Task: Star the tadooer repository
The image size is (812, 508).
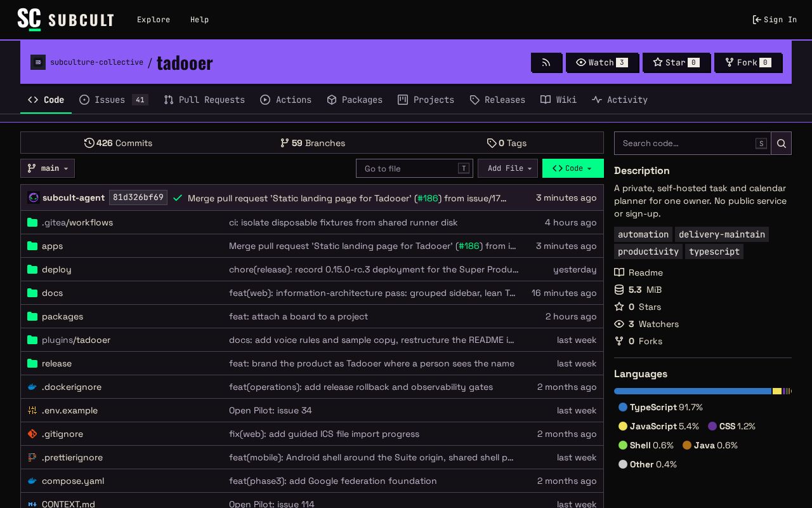Action: [x=676, y=62]
